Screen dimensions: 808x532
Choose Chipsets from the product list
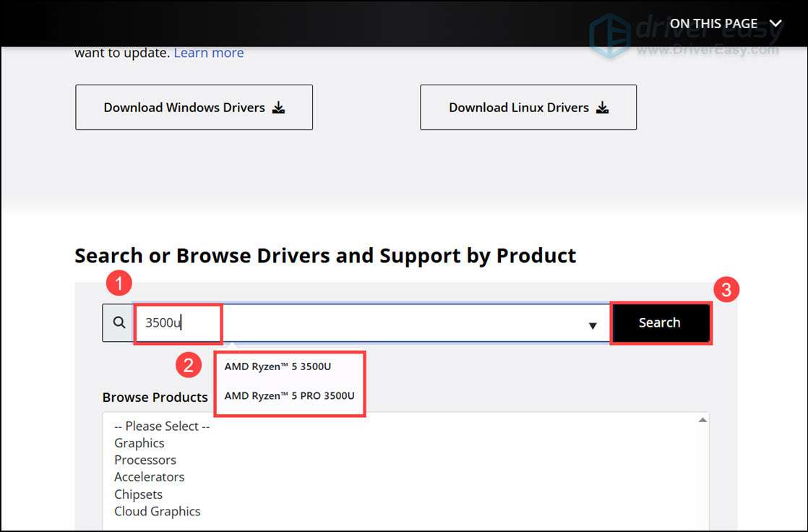click(139, 494)
